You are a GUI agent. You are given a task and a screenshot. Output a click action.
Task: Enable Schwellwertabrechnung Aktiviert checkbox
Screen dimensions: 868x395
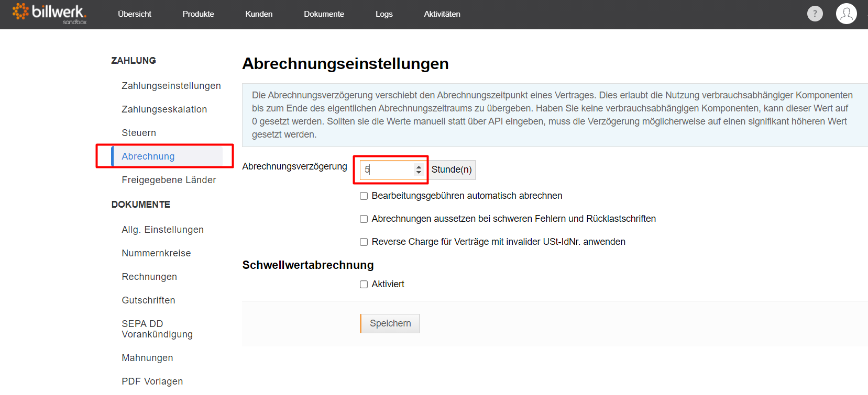[364, 285]
